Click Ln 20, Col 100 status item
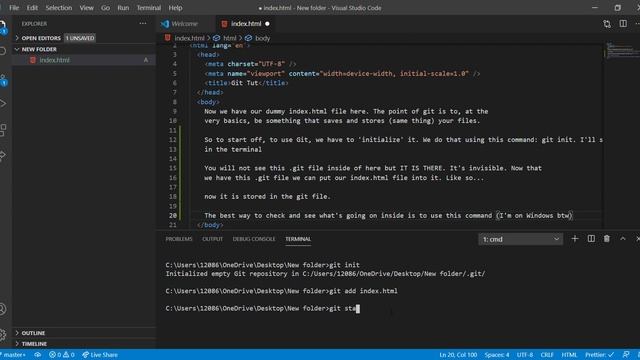Image resolution: width=640 pixels, height=360 pixels. 458,355
